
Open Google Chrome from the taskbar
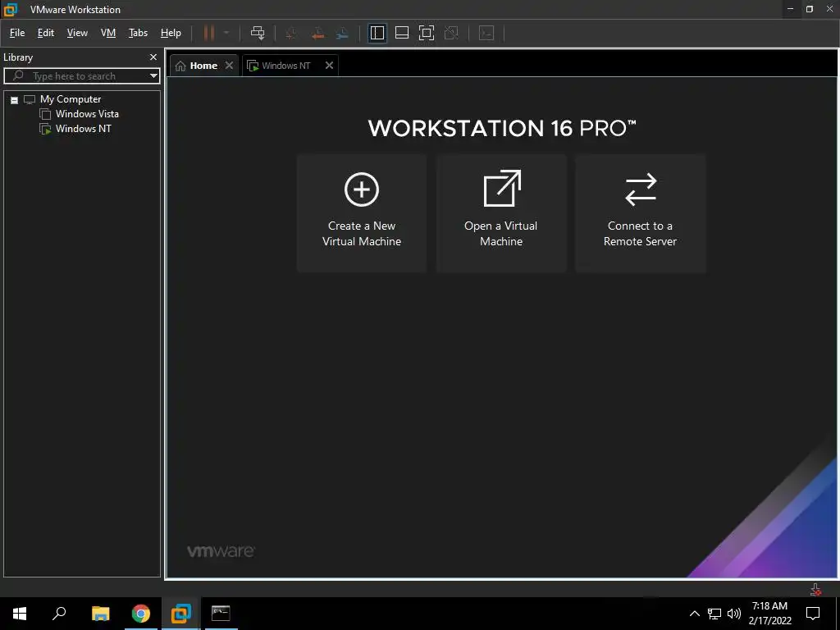(x=141, y=614)
